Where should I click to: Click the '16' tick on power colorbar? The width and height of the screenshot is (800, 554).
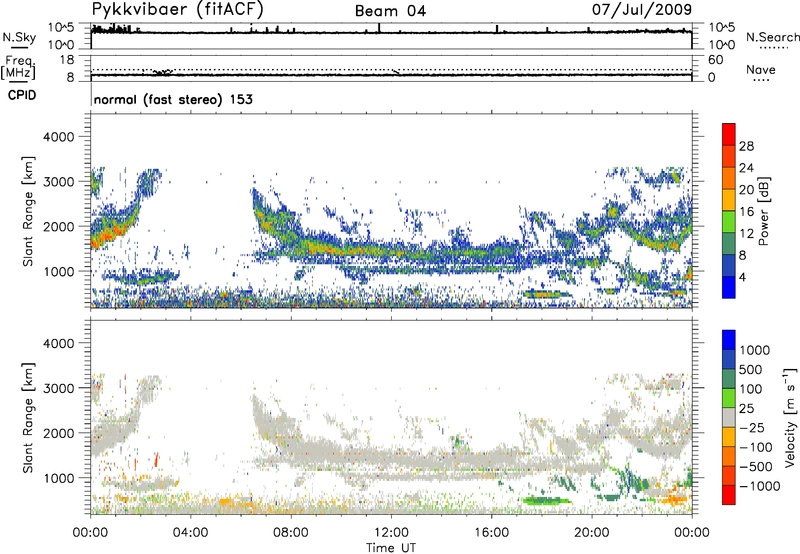tap(746, 212)
